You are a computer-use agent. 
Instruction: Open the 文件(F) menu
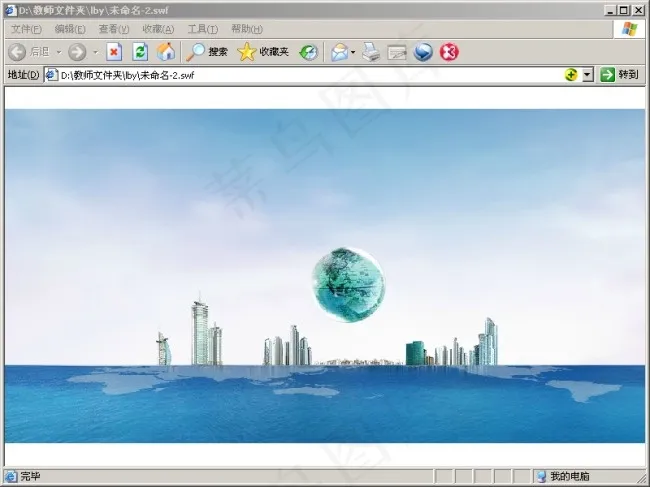point(26,29)
